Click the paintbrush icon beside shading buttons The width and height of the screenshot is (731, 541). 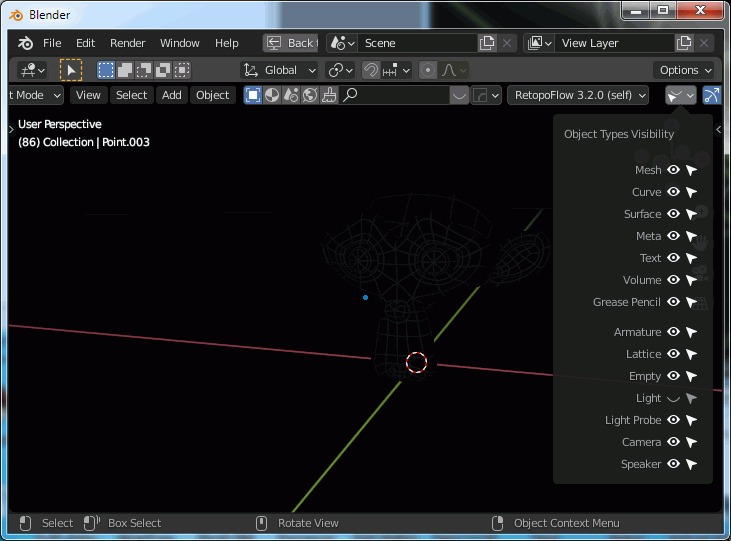point(329,95)
